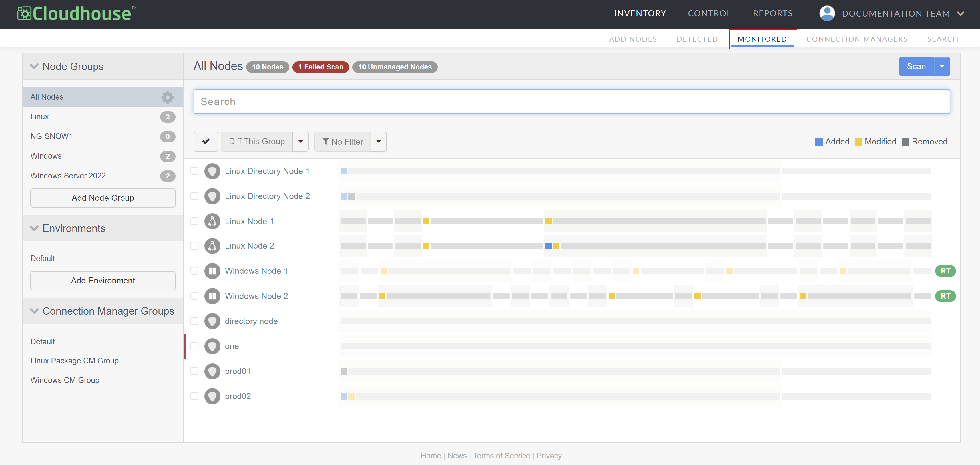This screenshot has height=465, width=980.
Task: Click the Linux Node 1 penguin icon
Action: click(x=212, y=221)
